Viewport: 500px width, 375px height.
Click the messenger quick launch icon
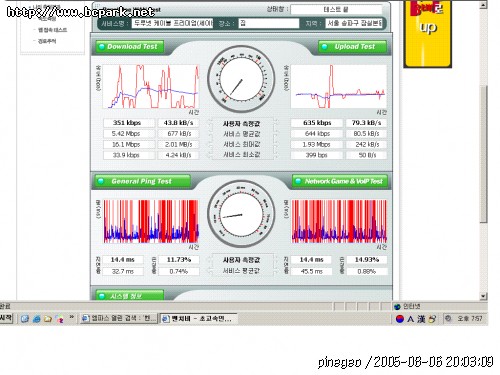[x=59, y=319]
